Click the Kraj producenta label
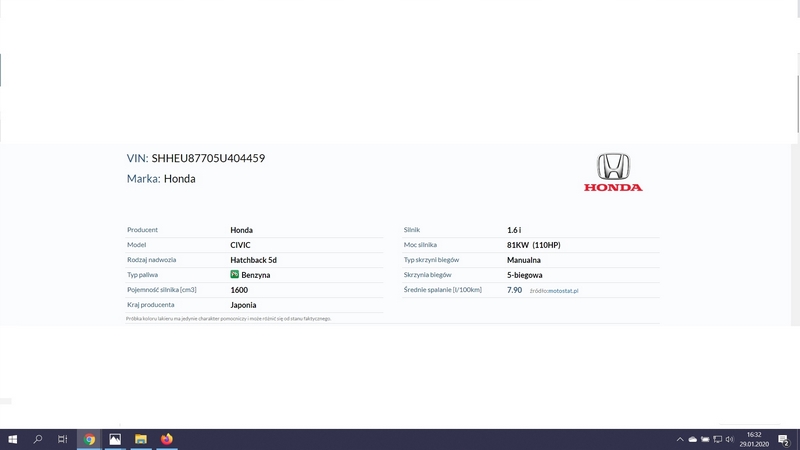The width and height of the screenshot is (800, 450). click(x=151, y=305)
